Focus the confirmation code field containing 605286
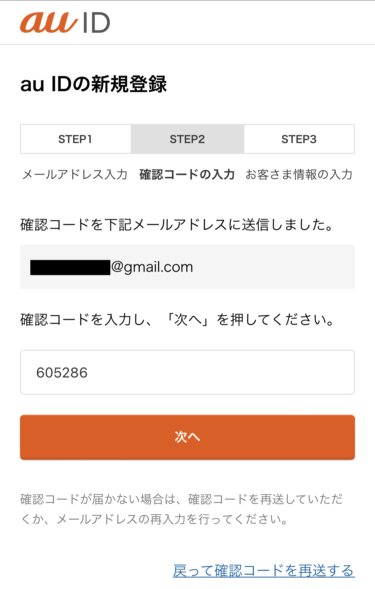The width and height of the screenshot is (375, 589). (x=188, y=372)
